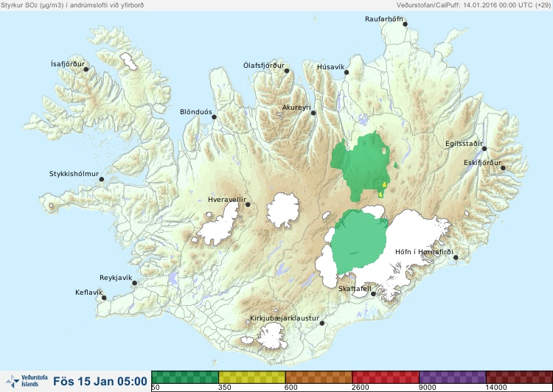Click the Hveravellir station dot
The height and width of the screenshot is (392, 553).
coord(248,204)
